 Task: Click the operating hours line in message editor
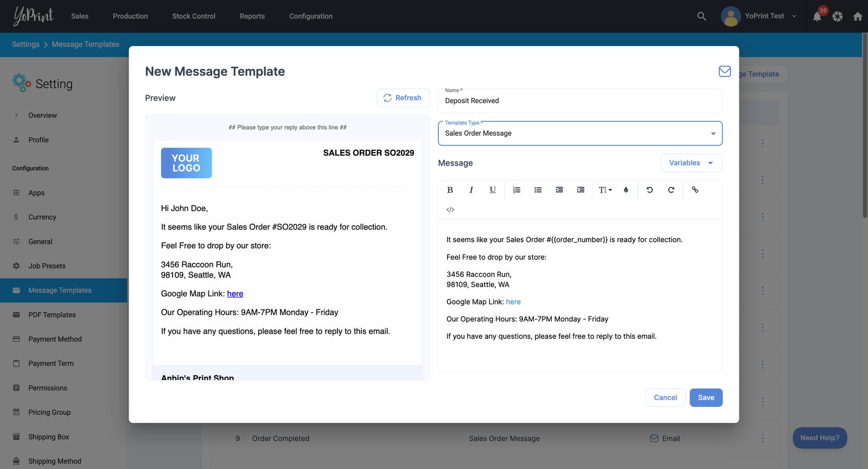click(527, 319)
